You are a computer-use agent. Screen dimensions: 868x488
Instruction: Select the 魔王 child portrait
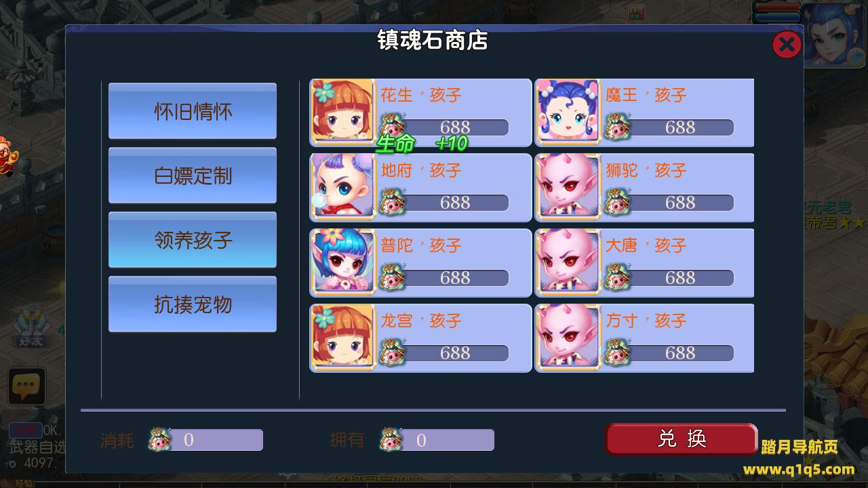tap(568, 112)
